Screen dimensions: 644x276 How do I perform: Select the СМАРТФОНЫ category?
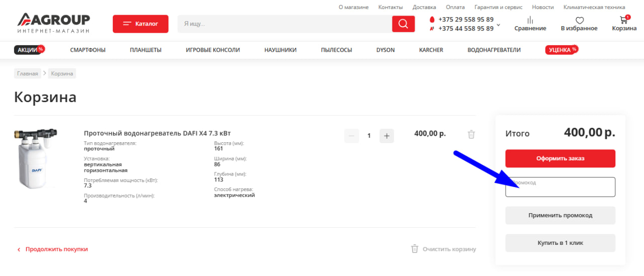click(88, 50)
